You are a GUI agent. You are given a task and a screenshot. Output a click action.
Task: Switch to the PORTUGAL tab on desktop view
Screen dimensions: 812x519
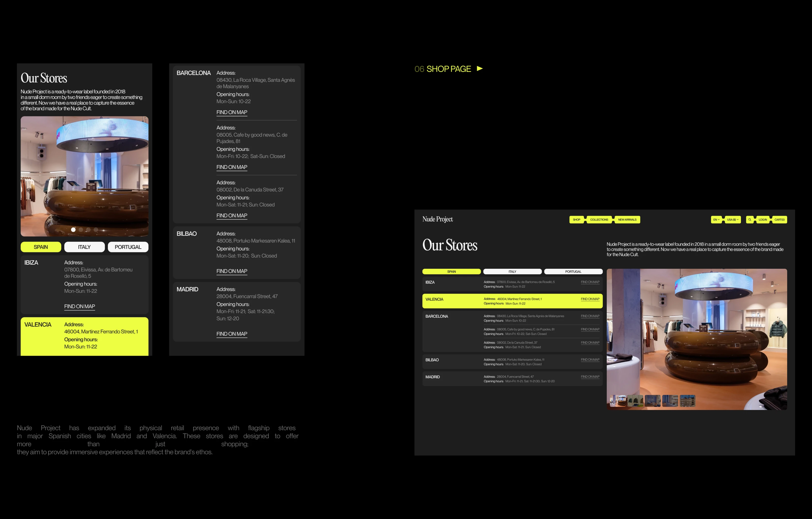[573, 272]
